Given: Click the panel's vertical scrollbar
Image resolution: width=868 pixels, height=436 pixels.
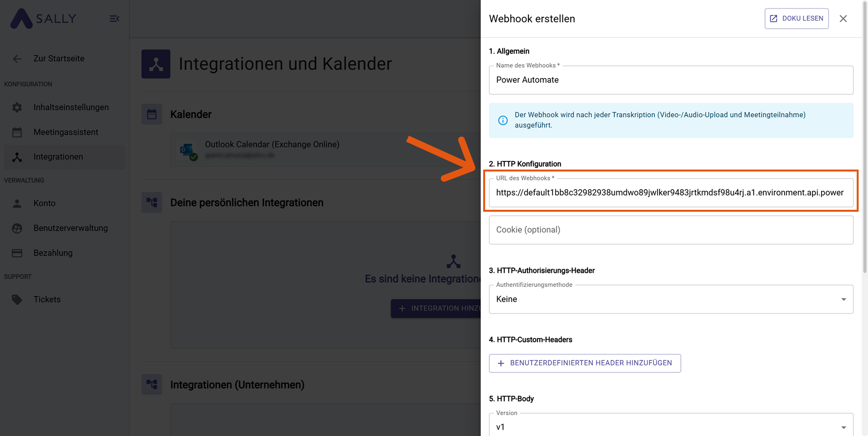Looking at the screenshot, I should 864,137.
